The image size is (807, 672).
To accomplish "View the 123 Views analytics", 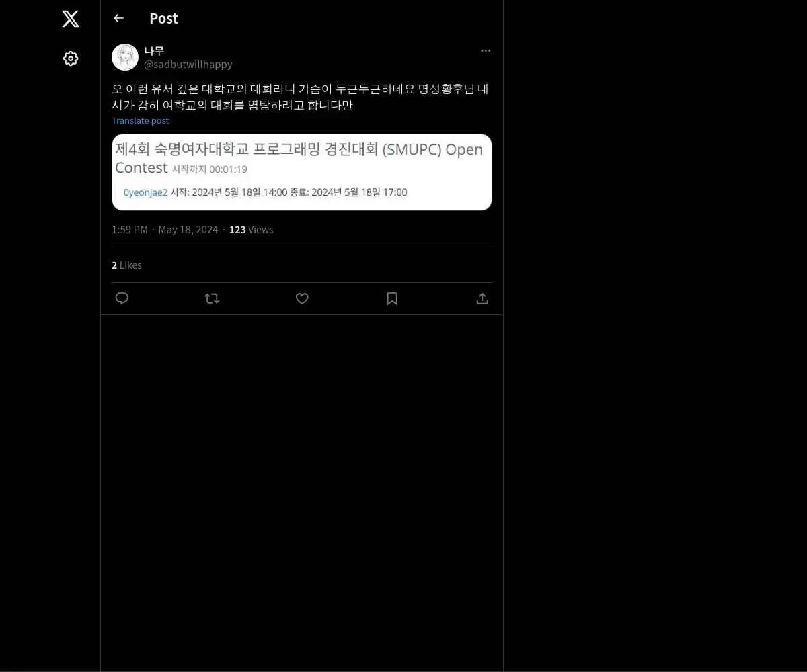I will click(x=252, y=230).
